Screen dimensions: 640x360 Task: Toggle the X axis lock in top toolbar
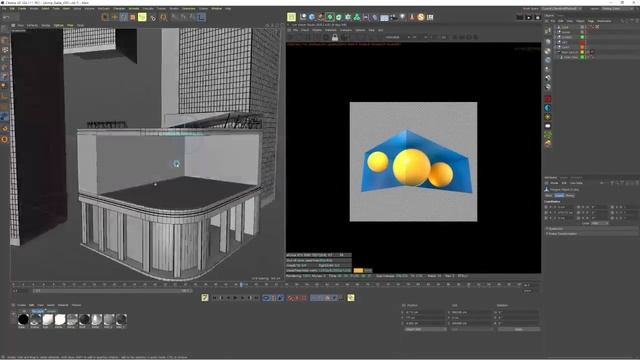click(174, 17)
